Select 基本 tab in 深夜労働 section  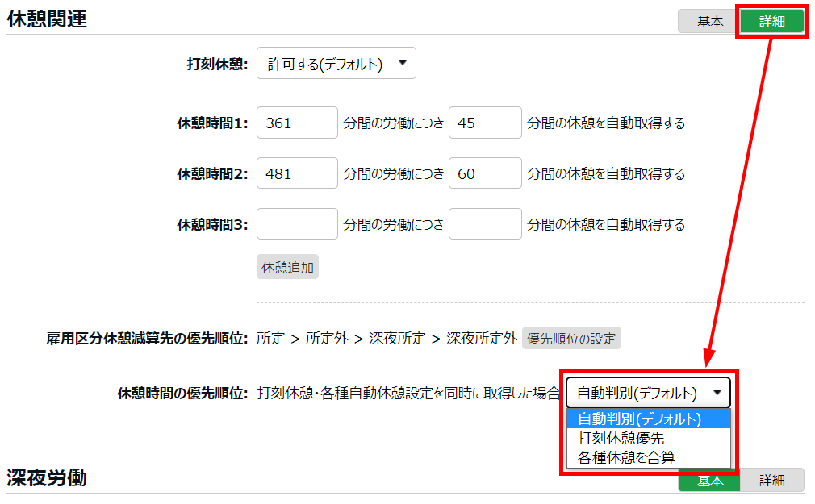click(x=709, y=481)
